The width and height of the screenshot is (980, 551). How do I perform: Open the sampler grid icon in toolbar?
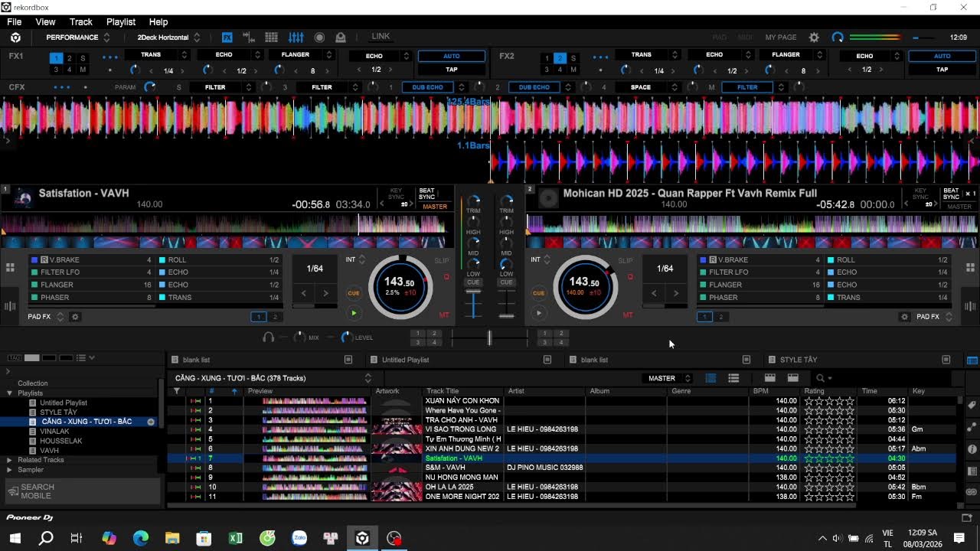click(271, 37)
